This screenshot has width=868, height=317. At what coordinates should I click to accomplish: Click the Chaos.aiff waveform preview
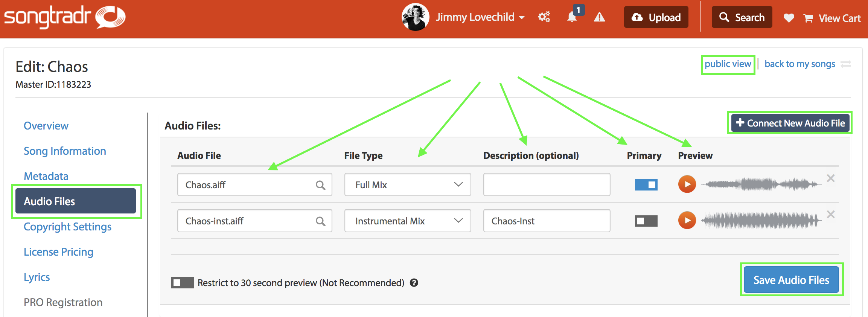(761, 184)
